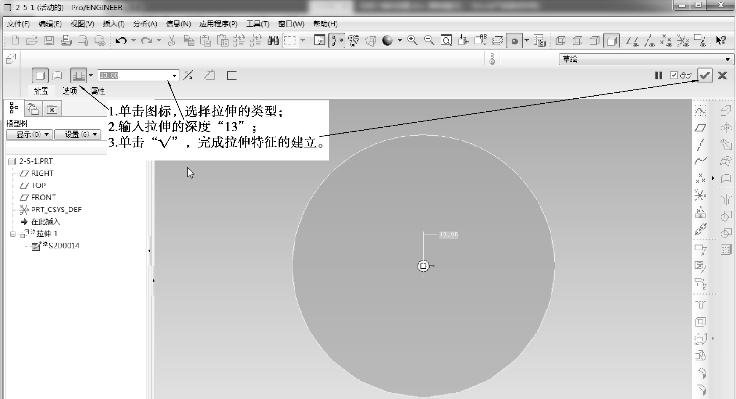Click the Flip depth direction icon
Screen dimensions: 736x399
[188, 75]
